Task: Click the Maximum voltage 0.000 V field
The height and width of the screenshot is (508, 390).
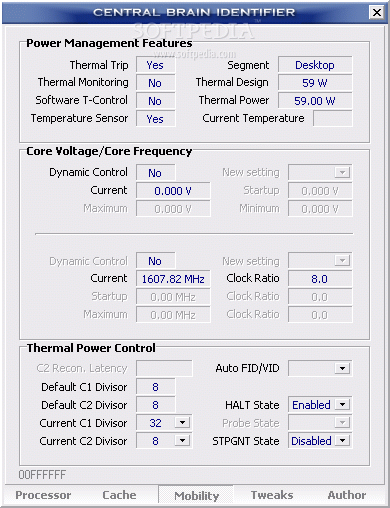Action: click(x=173, y=209)
